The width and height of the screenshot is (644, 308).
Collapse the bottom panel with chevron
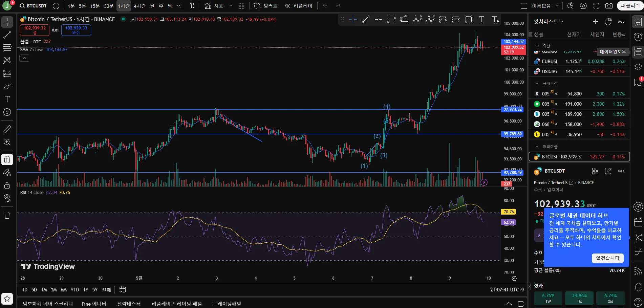pyautogui.click(x=509, y=304)
